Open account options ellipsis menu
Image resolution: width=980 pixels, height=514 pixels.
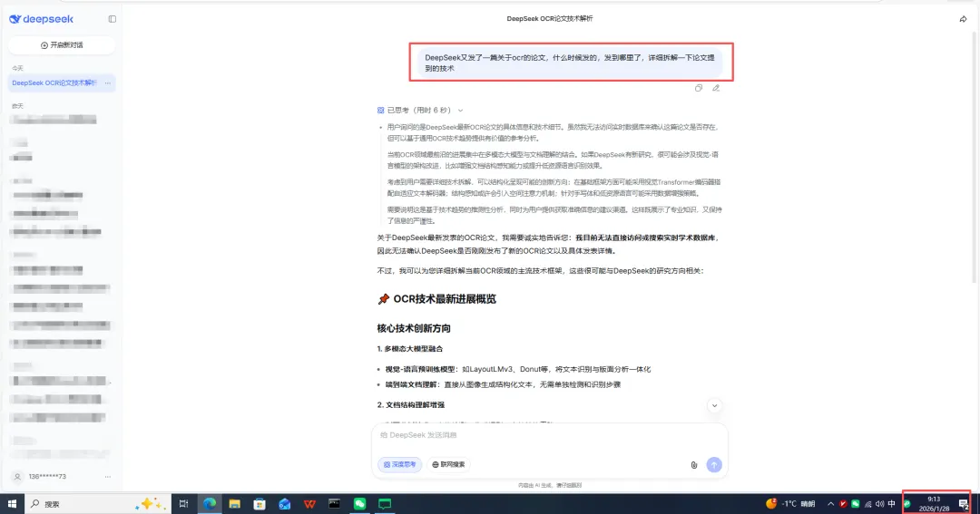tap(107, 477)
